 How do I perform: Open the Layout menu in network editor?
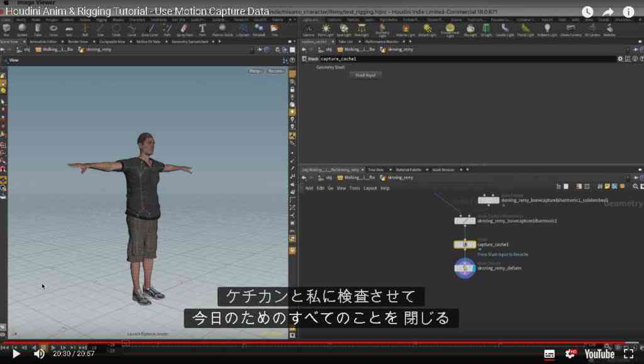point(370,188)
